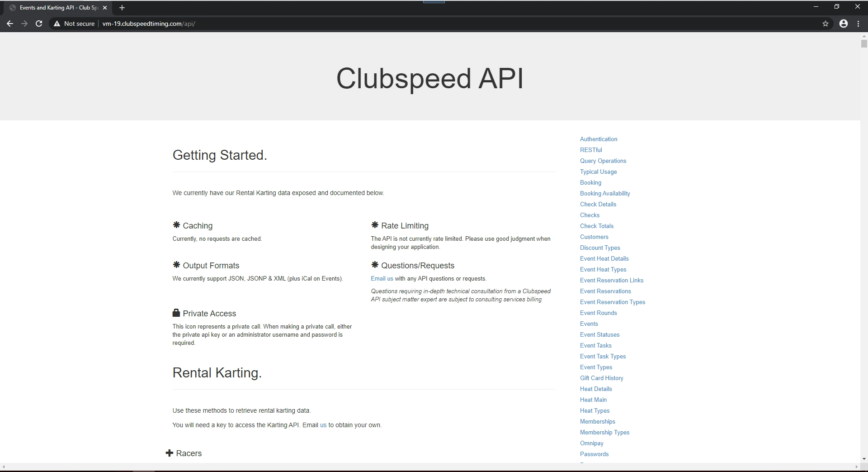Open the Email us link
Screen dimensions: 868x472
[382, 279]
